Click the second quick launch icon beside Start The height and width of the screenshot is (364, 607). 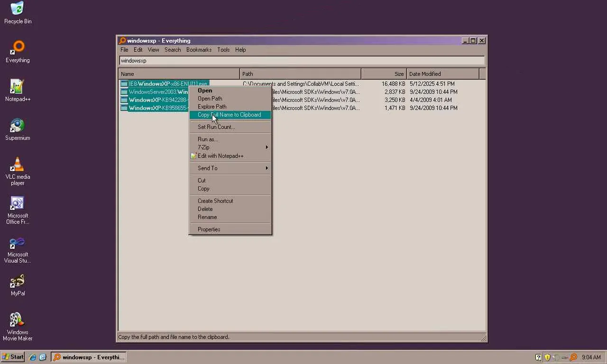click(x=42, y=357)
